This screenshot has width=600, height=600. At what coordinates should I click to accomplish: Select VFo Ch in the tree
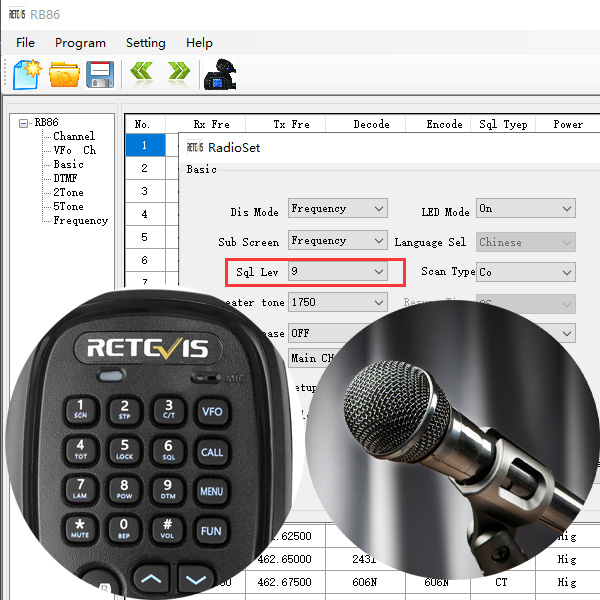point(75,150)
